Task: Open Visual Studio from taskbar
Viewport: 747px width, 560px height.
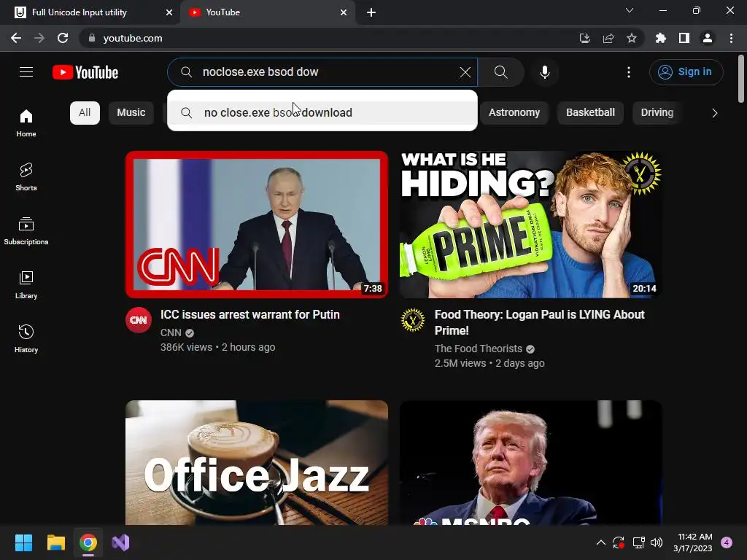Action: tap(120, 542)
